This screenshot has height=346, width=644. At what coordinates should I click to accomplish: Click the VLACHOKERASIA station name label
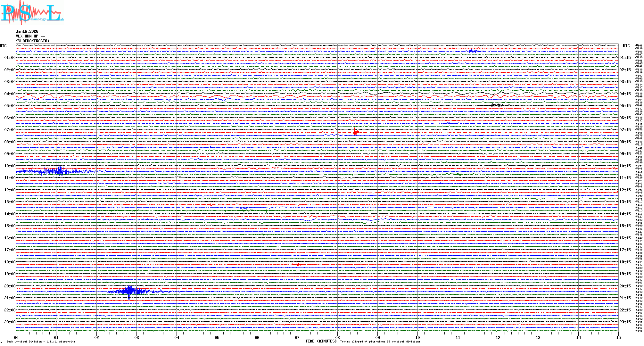click(x=33, y=41)
